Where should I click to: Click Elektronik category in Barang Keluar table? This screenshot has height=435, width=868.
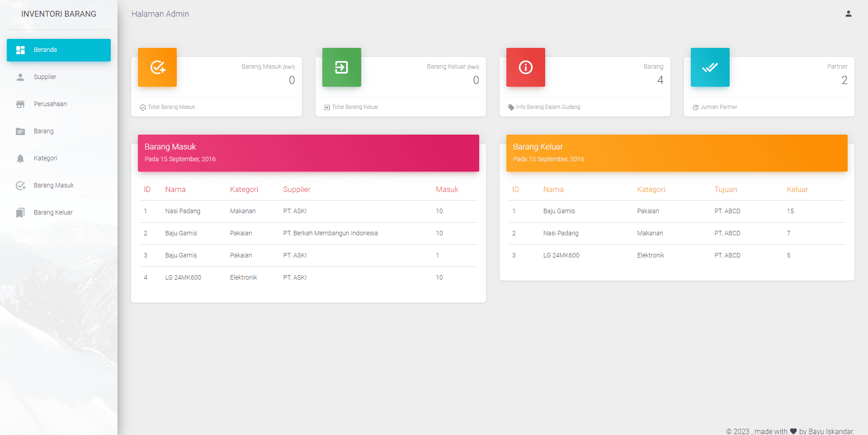(651, 256)
